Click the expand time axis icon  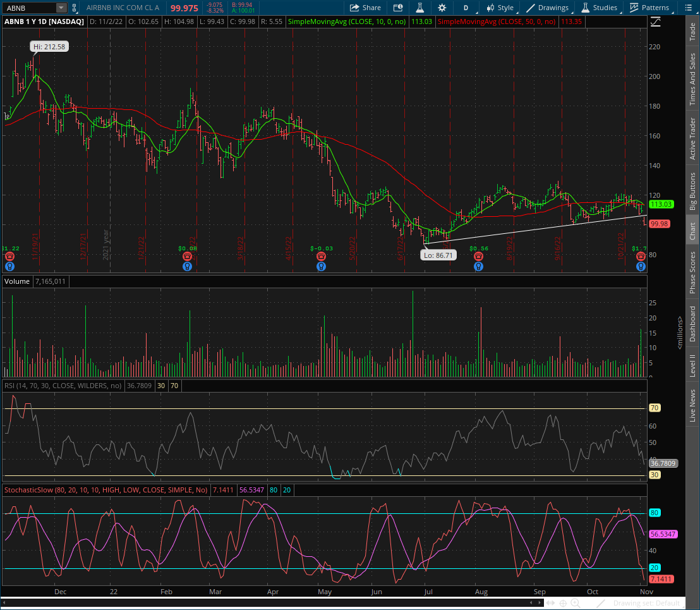pos(550,603)
